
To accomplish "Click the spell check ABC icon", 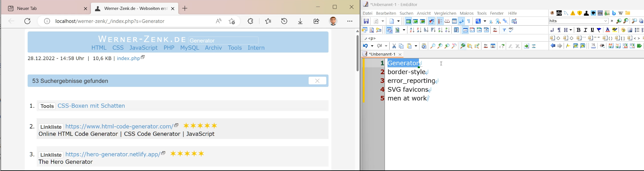I will click(x=511, y=30).
